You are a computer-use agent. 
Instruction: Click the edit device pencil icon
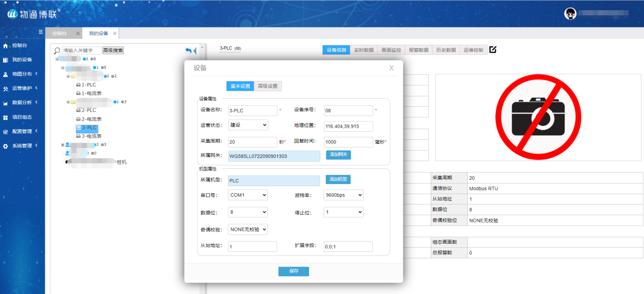pos(492,50)
